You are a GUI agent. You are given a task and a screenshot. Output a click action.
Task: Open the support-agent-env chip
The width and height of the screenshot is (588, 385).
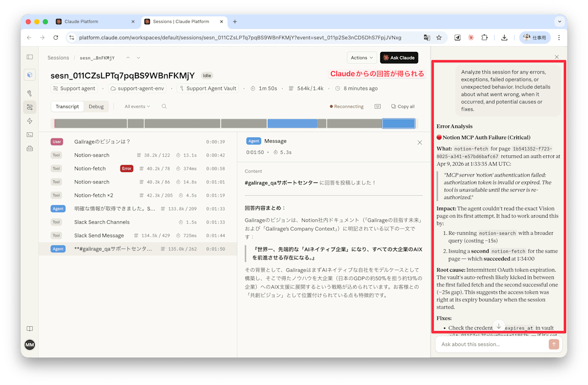[x=138, y=89]
